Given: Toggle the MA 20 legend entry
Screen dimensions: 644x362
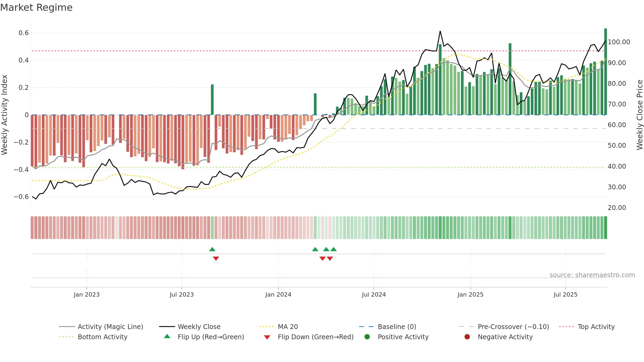Looking at the screenshot, I should 278,327.
